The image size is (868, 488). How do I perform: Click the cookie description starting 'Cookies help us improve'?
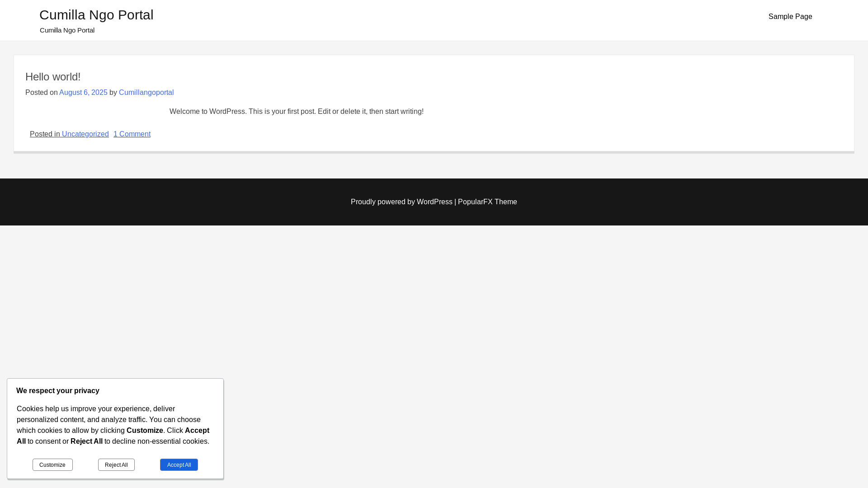(x=113, y=425)
